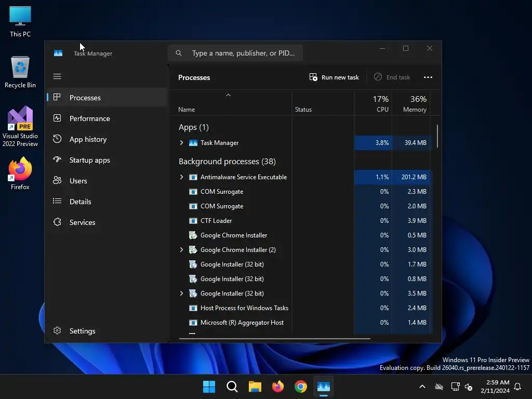The width and height of the screenshot is (532, 399).
Task: Click the CTF Loader process icon
Action: [x=193, y=221]
